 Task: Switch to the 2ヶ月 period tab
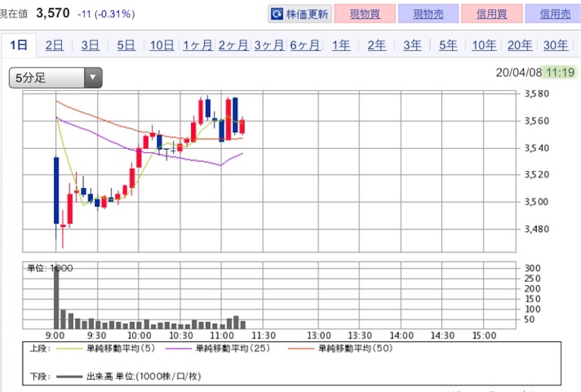pyautogui.click(x=233, y=45)
